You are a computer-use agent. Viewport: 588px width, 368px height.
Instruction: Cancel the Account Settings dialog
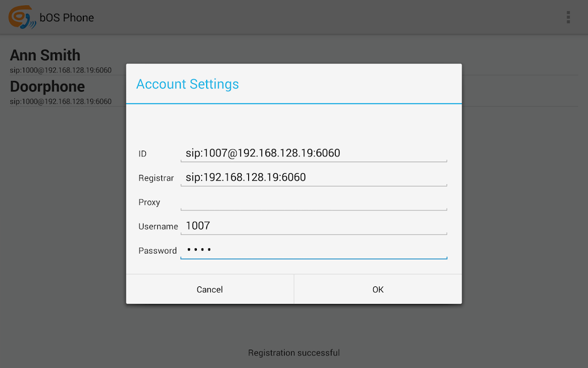[210, 289]
